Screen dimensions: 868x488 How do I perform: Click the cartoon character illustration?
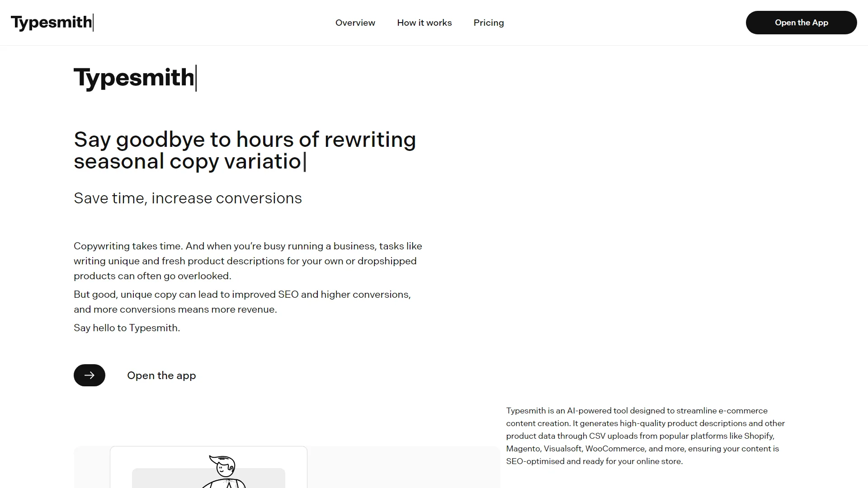click(224, 470)
